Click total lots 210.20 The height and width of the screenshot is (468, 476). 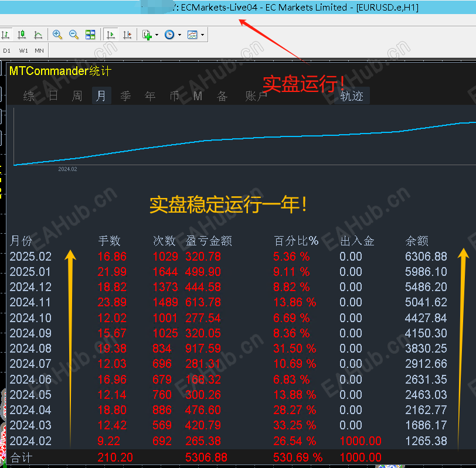point(115,457)
